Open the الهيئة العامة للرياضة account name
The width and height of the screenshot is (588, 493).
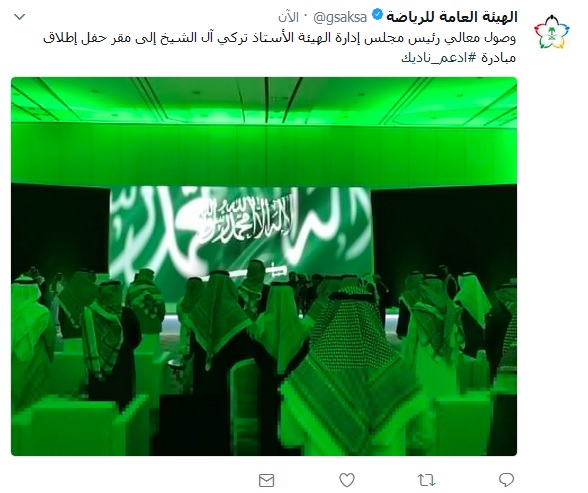[x=452, y=17]
